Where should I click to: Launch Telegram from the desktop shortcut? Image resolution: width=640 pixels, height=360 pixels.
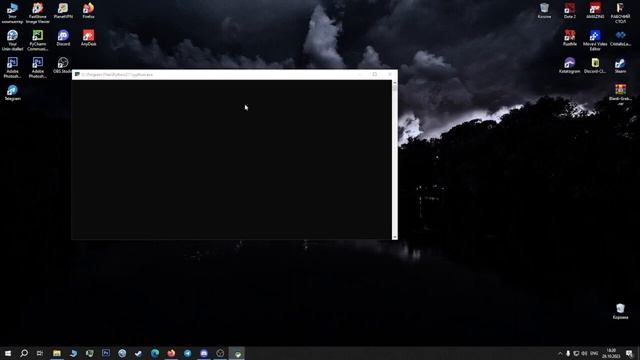click(x=12, y=93)
